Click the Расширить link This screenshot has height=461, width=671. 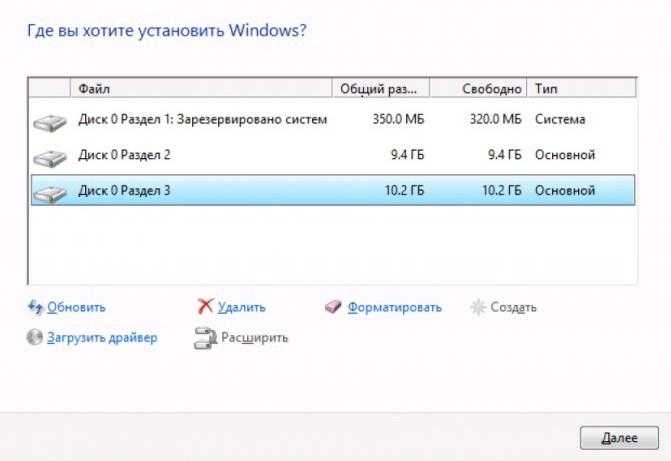[254, 338]
